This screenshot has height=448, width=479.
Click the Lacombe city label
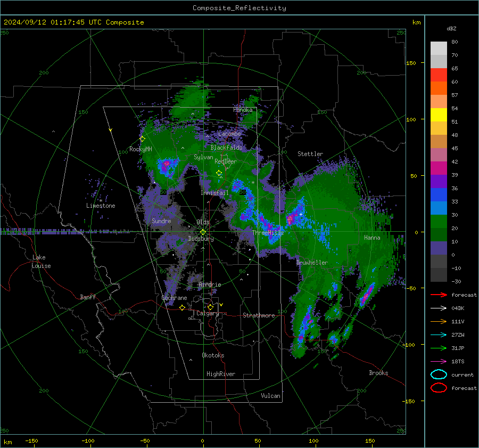pos(229,134)
